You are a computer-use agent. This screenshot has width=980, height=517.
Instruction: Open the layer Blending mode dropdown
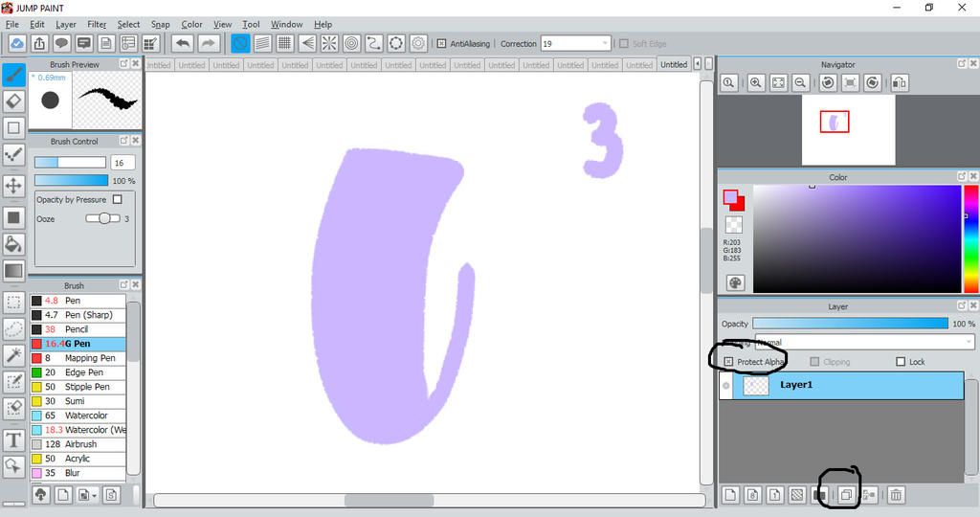[x=865, y=343]
